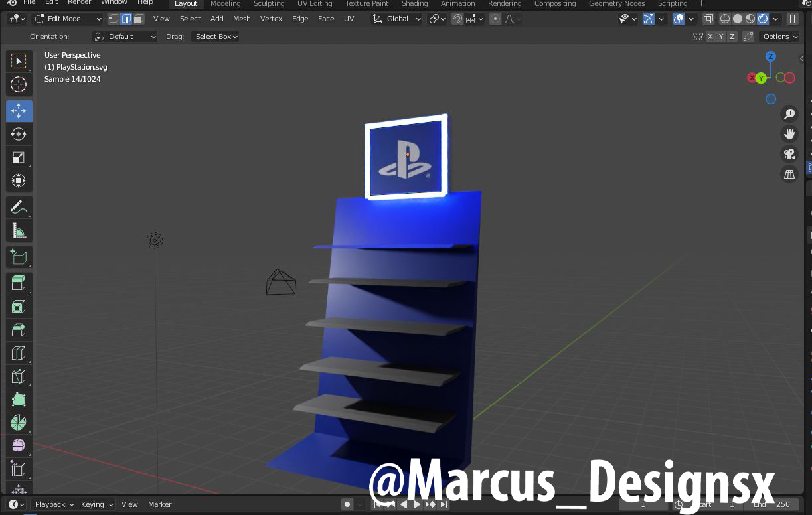Switch perspective/orthographic with grid icon

tap(789, 174)
